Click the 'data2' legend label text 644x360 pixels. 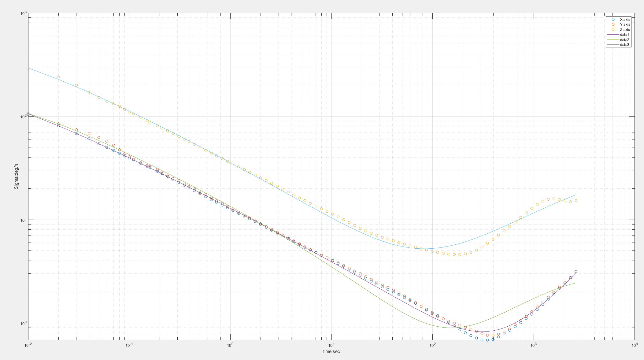tap(624, 40)
